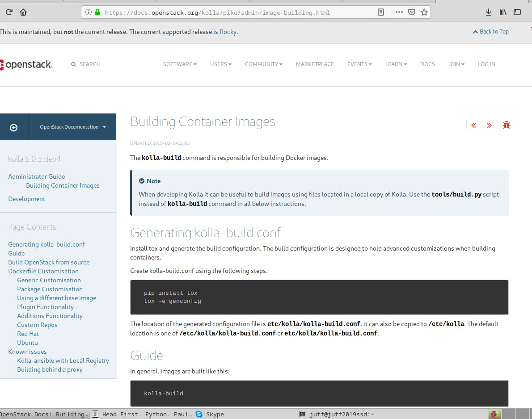Image resolution: width=532 pixels, height=419 pixels.
Task: Open the USERS dropdown menu
Action: point(220,64)
